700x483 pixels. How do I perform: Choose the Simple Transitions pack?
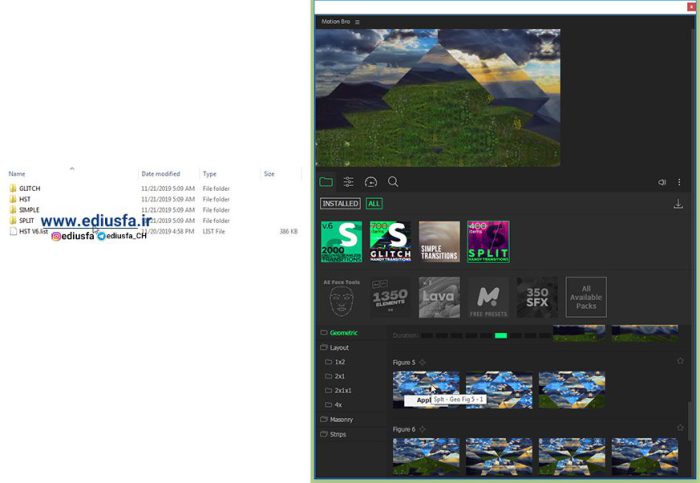439,242
